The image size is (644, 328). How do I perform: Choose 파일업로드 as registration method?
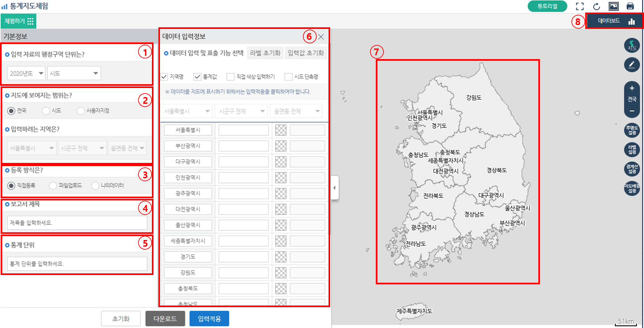coord(52,185)
